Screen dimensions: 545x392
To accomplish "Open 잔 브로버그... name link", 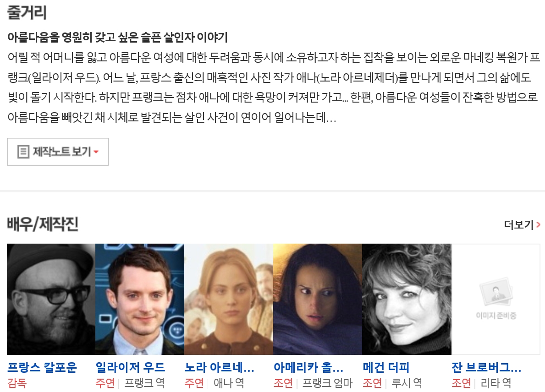I will 487,367.
